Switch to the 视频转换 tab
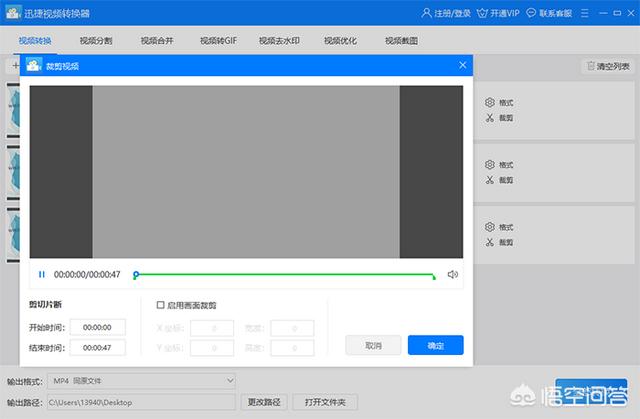This screenshot has height=419, width=640. (x=35, y=40)
